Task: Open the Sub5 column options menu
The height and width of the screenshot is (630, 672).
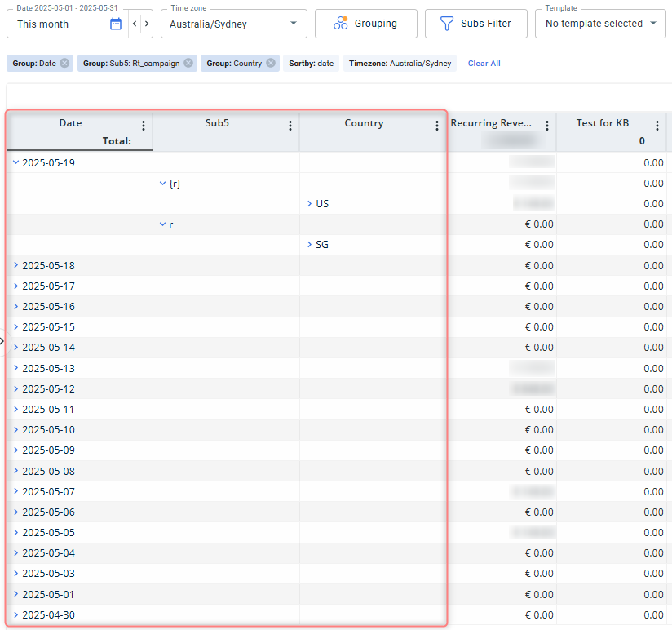Action: pyautogui.click(x=290, y=125)
